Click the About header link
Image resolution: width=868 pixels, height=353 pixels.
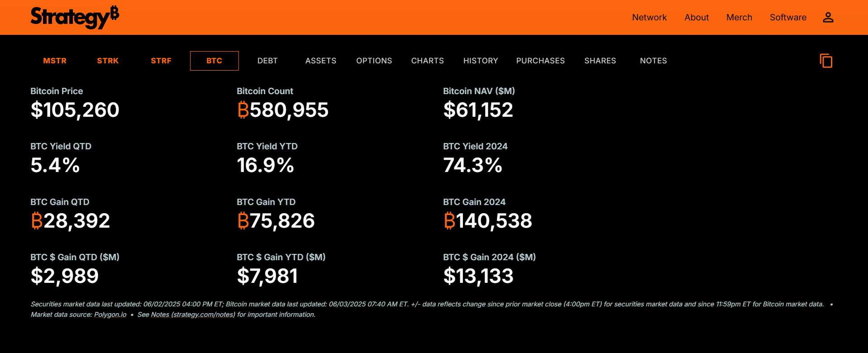coord(696,17)
